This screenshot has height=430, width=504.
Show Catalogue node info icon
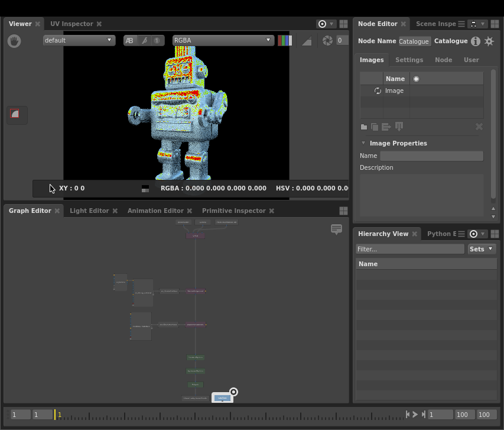tap(476, 41)
